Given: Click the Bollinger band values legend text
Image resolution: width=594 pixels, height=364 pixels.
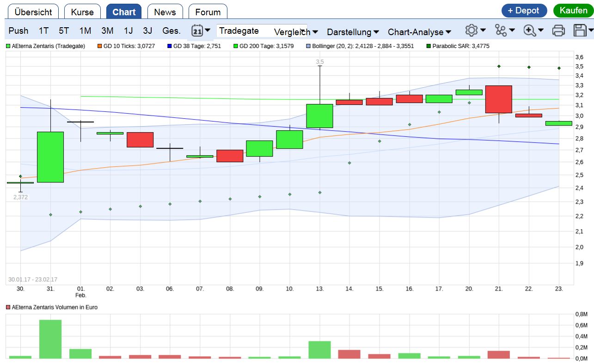Looking at the screenshot, I should click(x=363, y=46).
